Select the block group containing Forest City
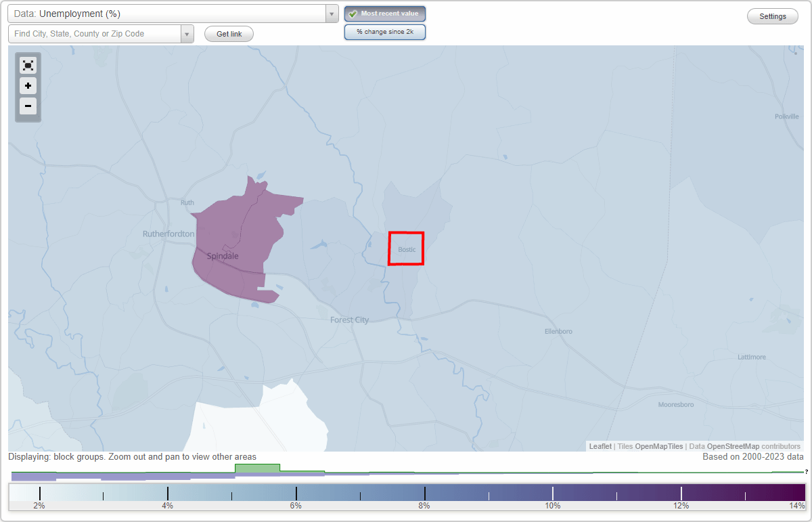This screenshot has width=812, height=522. [x=349, y=320]
